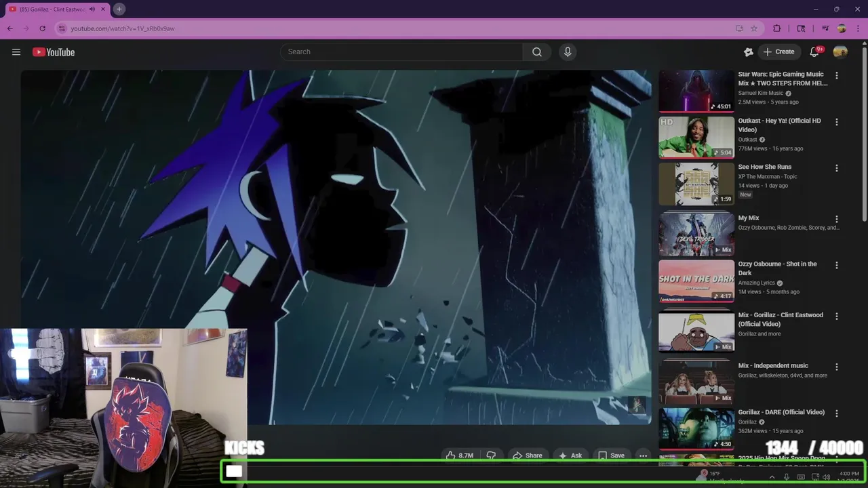Open See How She Runs thumbnail
This screenshot has width=868, height=488.
696,184
